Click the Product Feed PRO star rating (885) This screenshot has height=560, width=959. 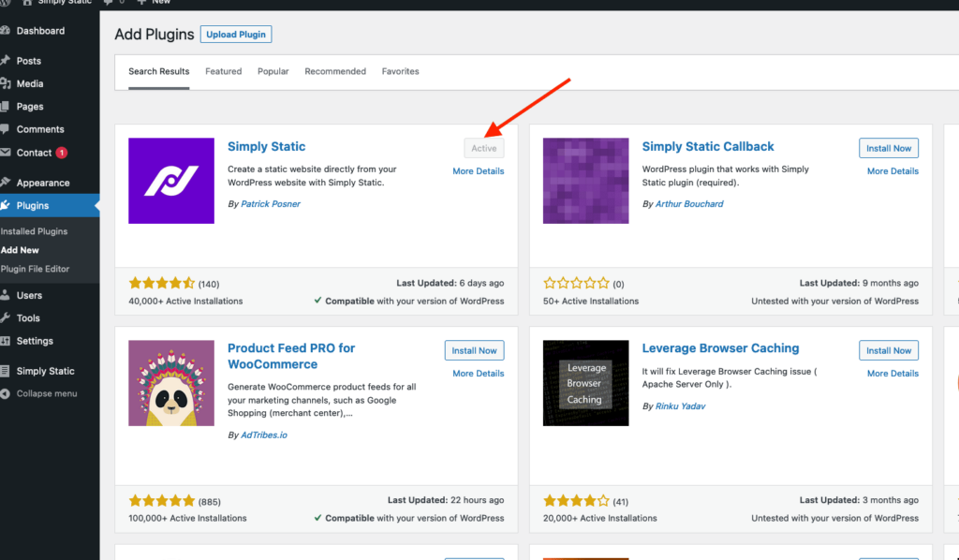click(161, 501)
